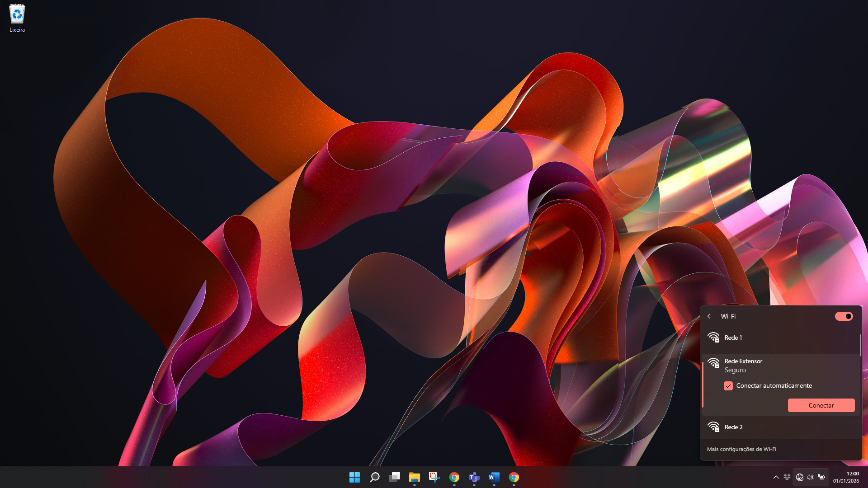Open Snipping Tool from the taskbar
Image resolution: width=868 pixels, height=488 pixels.
tap(434, 477)
